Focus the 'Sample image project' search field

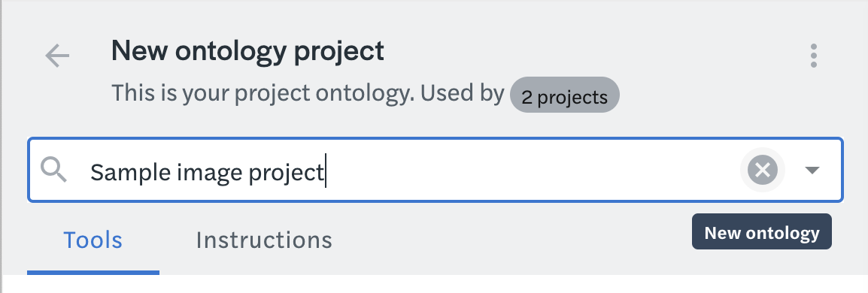click(x=435, y=170)
